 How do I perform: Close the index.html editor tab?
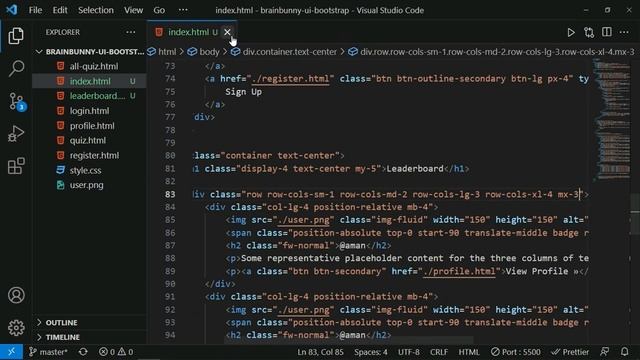(227, 32)
